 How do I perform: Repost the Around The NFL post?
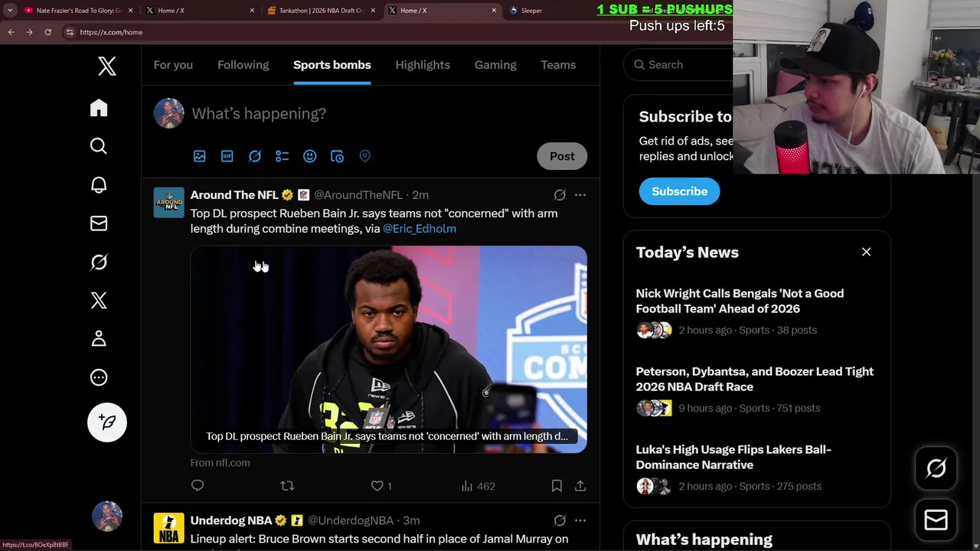287,486
